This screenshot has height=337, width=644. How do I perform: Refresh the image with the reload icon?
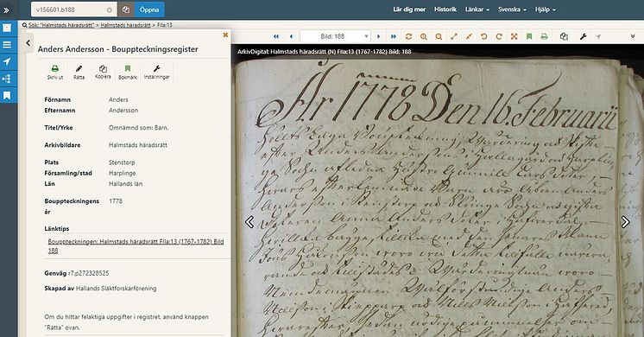(x=408, y=36)
